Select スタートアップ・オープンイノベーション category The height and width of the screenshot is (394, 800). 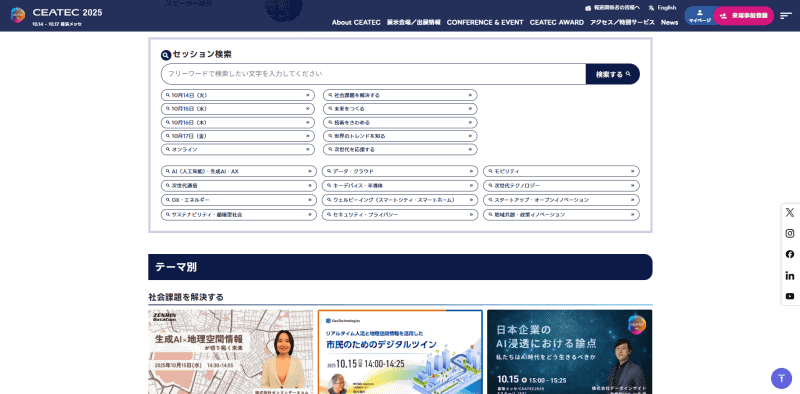pos(561,200)
